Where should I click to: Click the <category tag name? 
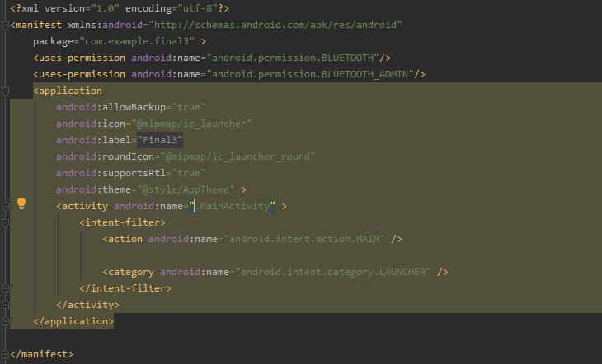[128, 272]
